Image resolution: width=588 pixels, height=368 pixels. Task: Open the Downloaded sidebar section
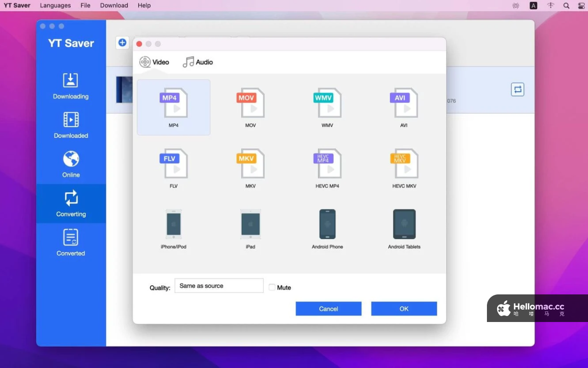[71, 126]
